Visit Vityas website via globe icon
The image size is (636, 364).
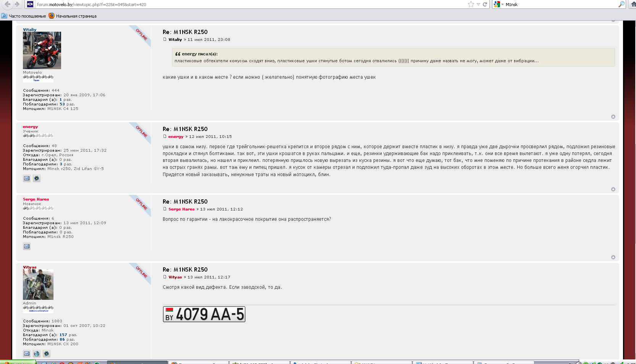pyautogui.click(x=37, y=354)
